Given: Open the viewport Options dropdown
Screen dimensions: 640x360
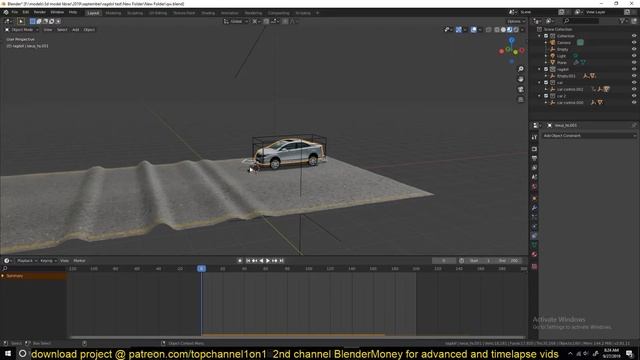Looking at the screenshot, I should coord(516,21).
